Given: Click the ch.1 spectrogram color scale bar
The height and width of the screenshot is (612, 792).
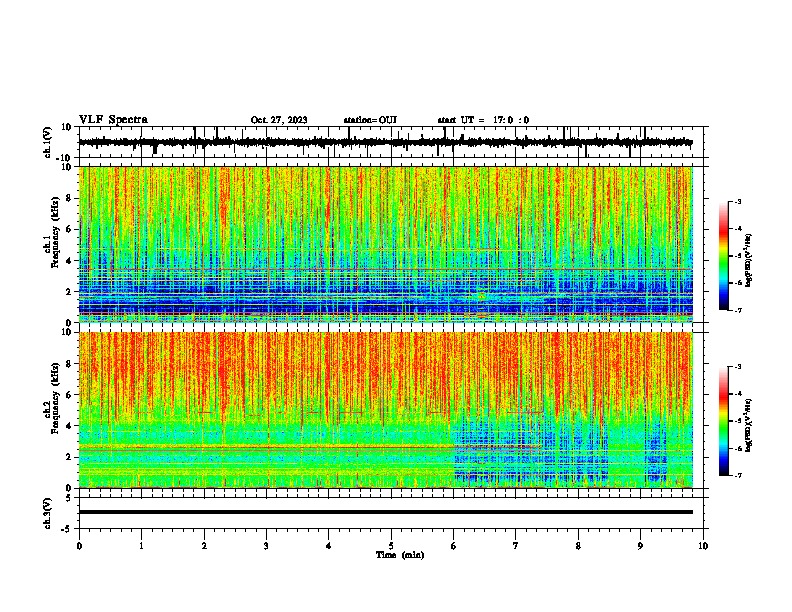Looking at the screenshot, I should click(723, 256).
